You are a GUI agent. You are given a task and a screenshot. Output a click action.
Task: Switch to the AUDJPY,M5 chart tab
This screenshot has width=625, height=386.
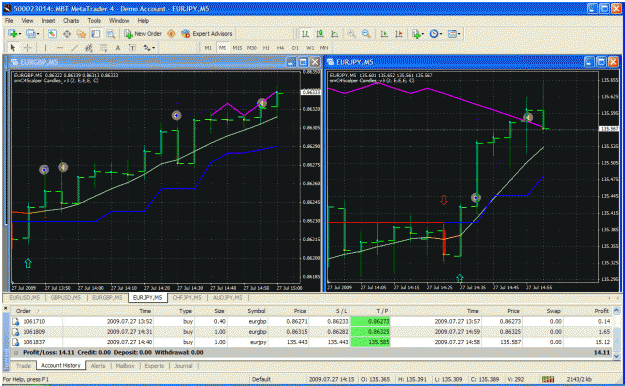[228, 298]
